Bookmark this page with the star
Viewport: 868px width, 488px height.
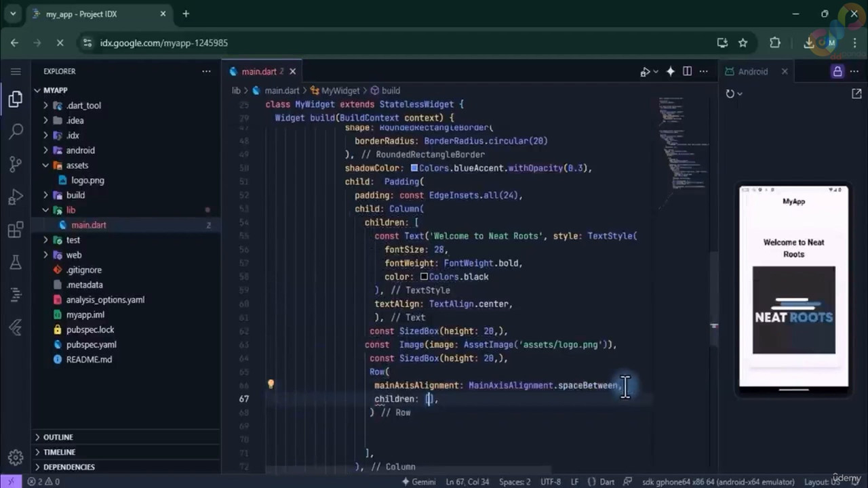tap(743, 43)
